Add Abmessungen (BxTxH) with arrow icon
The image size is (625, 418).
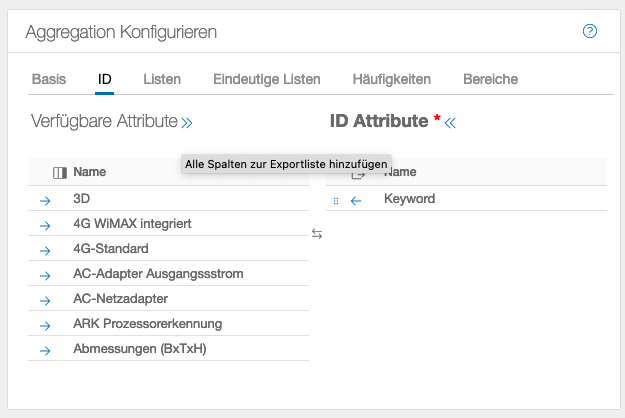pyautogui.click(x=44, y=350)
